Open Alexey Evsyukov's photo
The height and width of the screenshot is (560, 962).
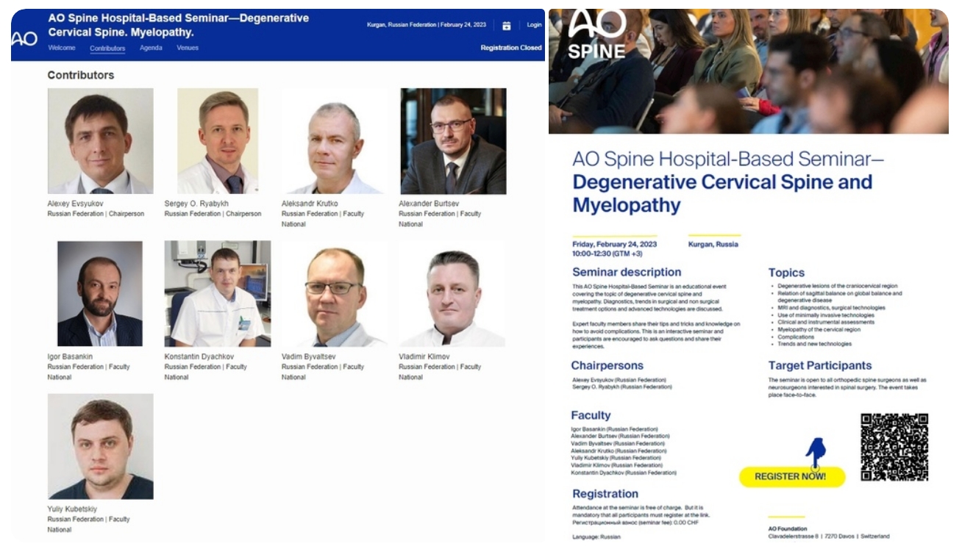pos(101,141)
